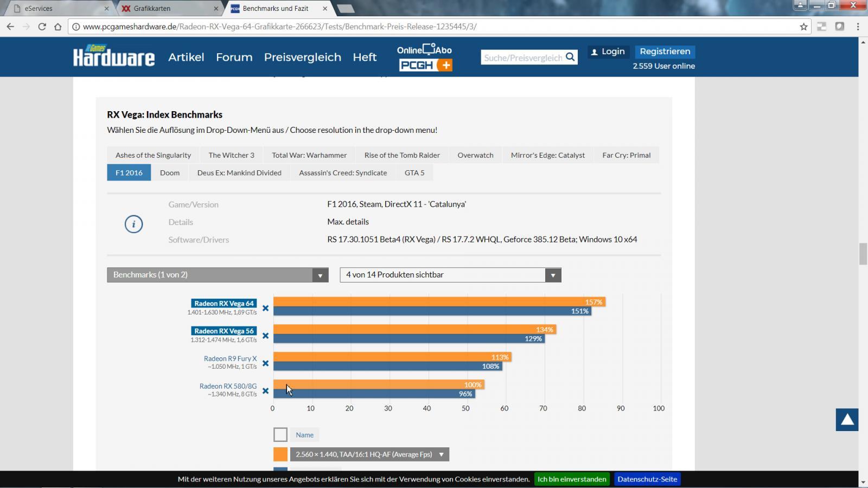This screenshot has width=868, height=488.
Task: Open the 4 von 14 Produkten sichtbar dropdown
Action: [450, 275]
